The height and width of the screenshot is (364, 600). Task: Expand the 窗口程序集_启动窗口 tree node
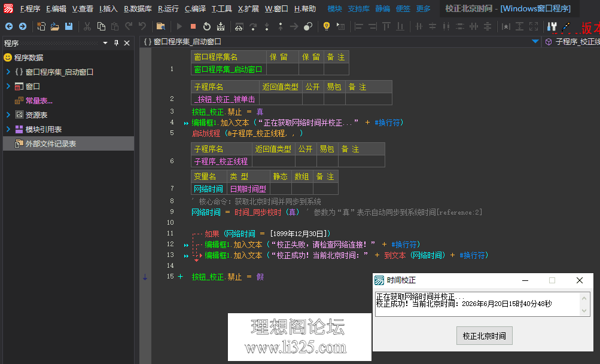pyautogui.click(x=8, y=72)
